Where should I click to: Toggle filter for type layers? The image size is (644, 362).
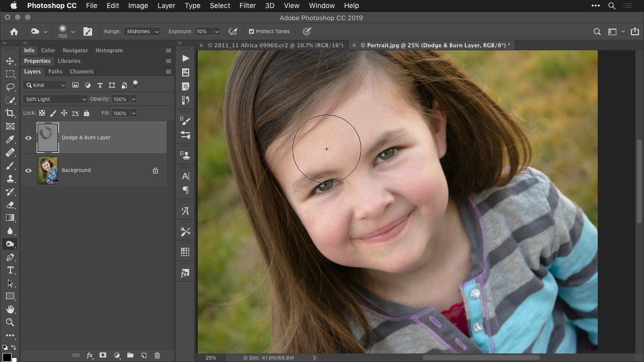100,85
